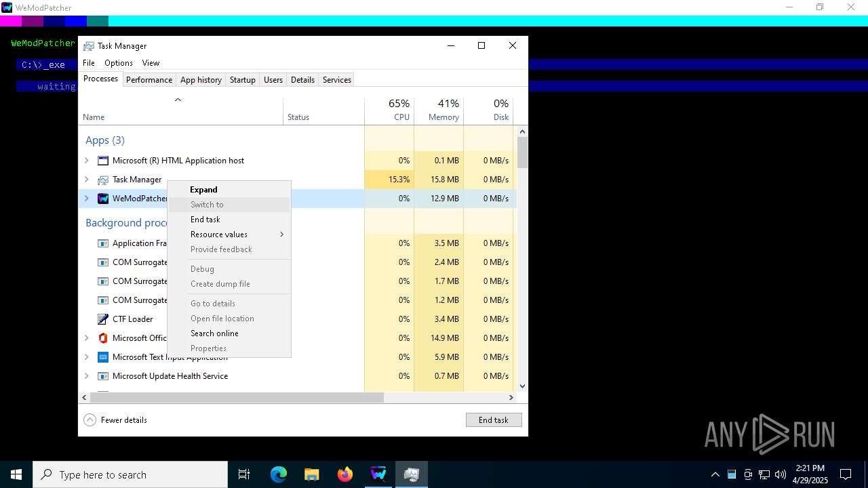
Task: Click the Task Manager taskbar button
Action: pos(412,474)
